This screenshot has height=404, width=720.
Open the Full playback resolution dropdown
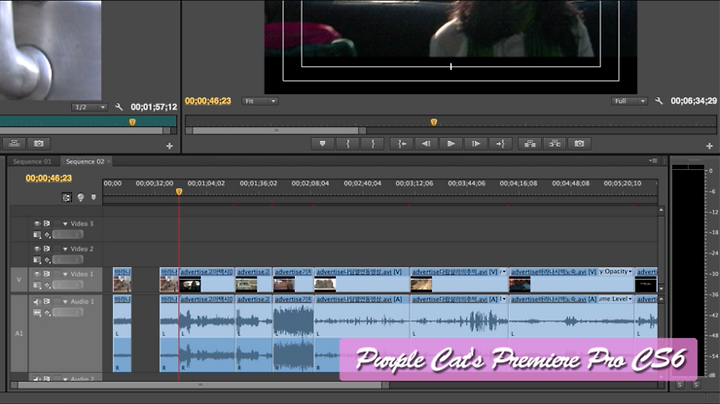[629, 101]
